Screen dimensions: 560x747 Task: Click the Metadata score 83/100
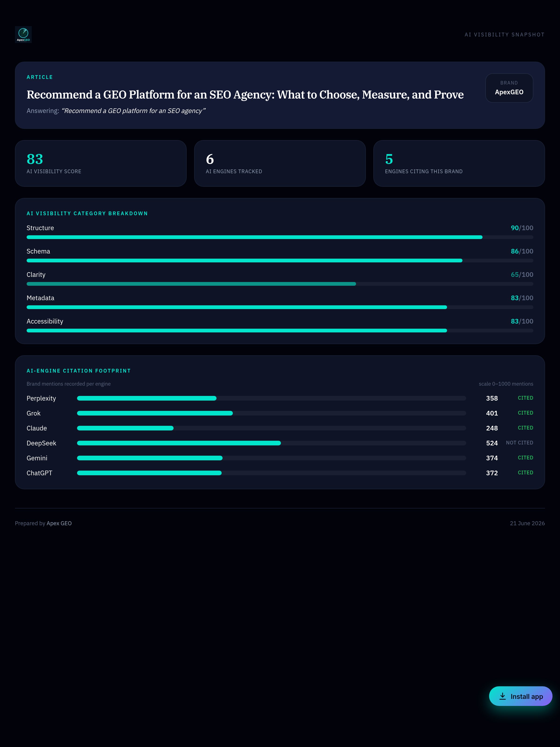click(x=522, y=298)
